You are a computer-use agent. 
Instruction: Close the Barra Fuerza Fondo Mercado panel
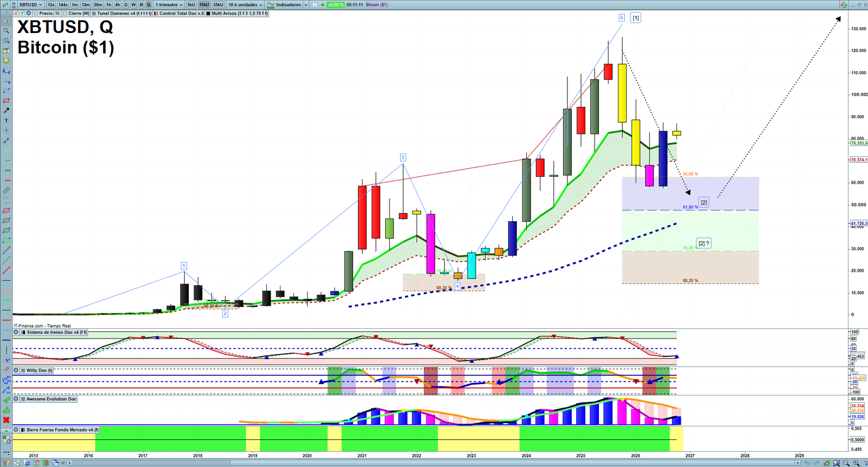(16, 430)
